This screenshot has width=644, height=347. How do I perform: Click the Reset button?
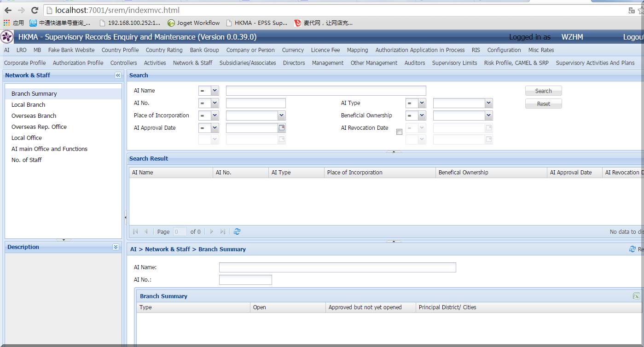[543, 104]
